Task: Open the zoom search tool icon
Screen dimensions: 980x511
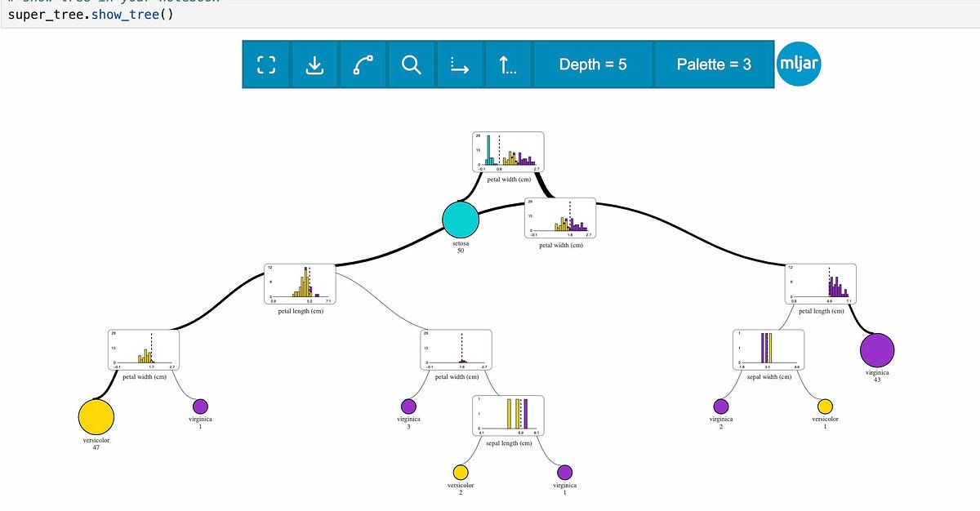Action: tap(411, 64)
